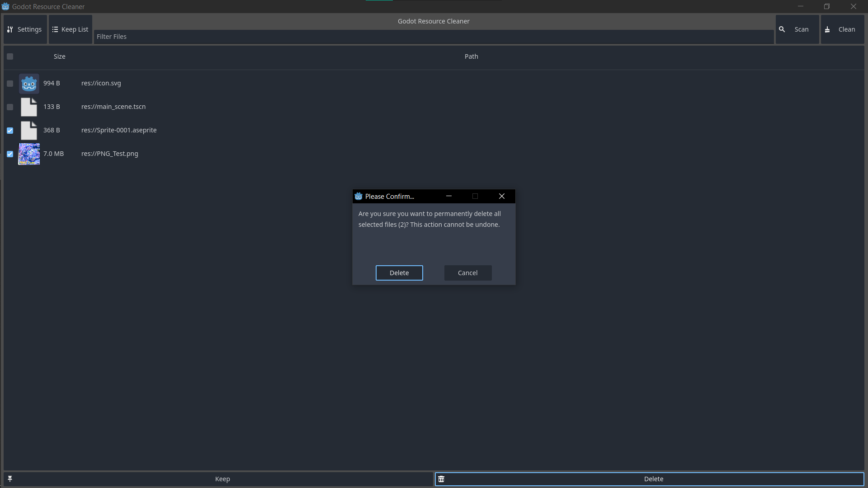Click the Godot icon in main title bar
Image resolution: width=868 pixels, height=488 pixels.
click(x=5, y=6)
